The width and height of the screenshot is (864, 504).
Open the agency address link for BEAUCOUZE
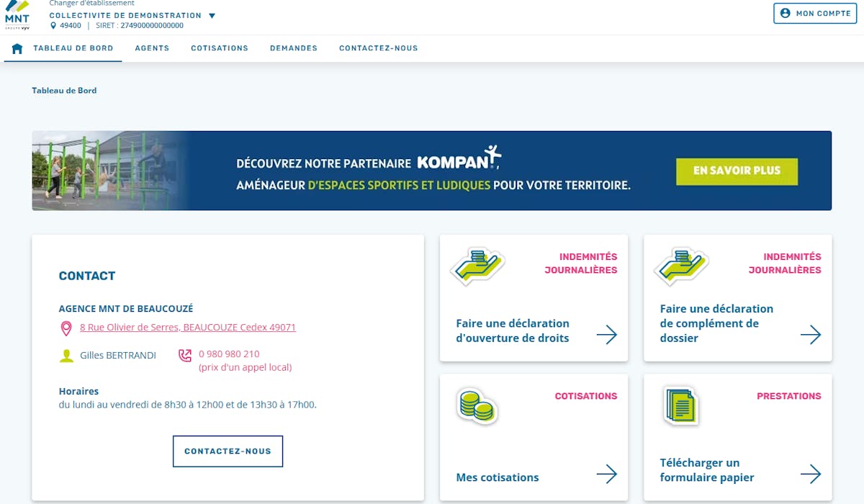click(188, 327)
